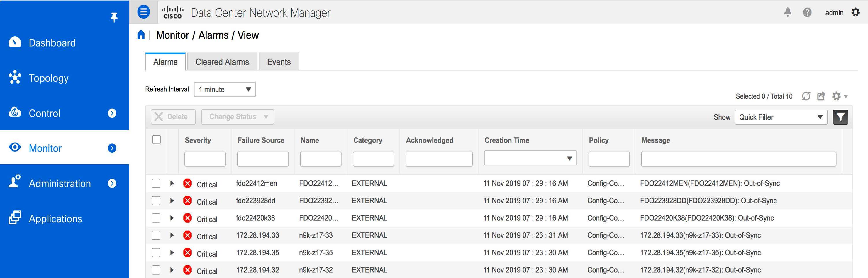Go to the Dashboard in the sidebar
The height and width of the screenshot is (278, 868).
52,43
